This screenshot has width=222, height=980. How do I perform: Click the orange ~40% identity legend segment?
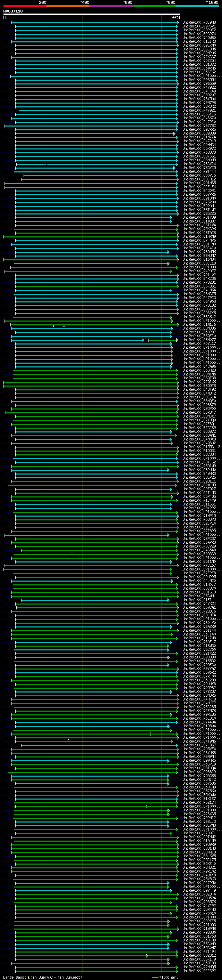click(68, 6)
